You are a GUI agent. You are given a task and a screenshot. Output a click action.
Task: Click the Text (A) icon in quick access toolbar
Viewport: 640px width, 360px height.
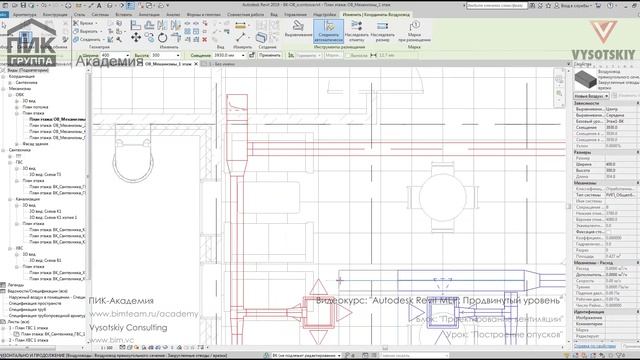tap(99, 5)
